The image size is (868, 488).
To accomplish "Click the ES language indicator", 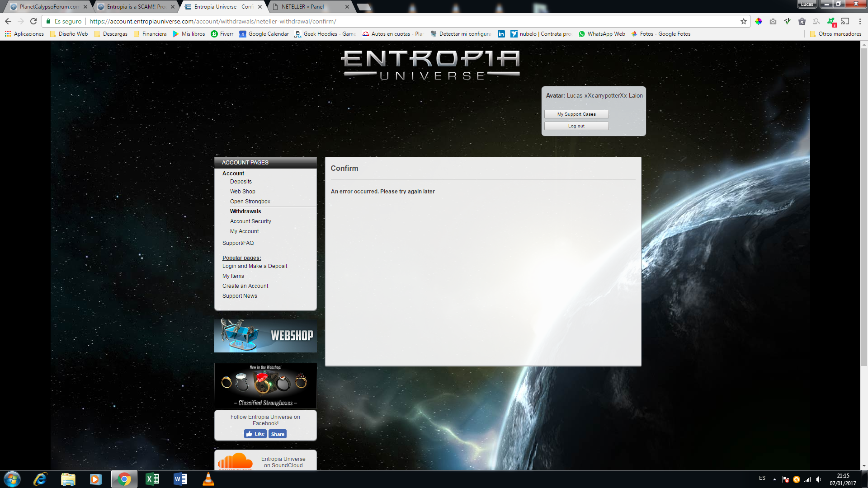I will [x=762, y=478].
